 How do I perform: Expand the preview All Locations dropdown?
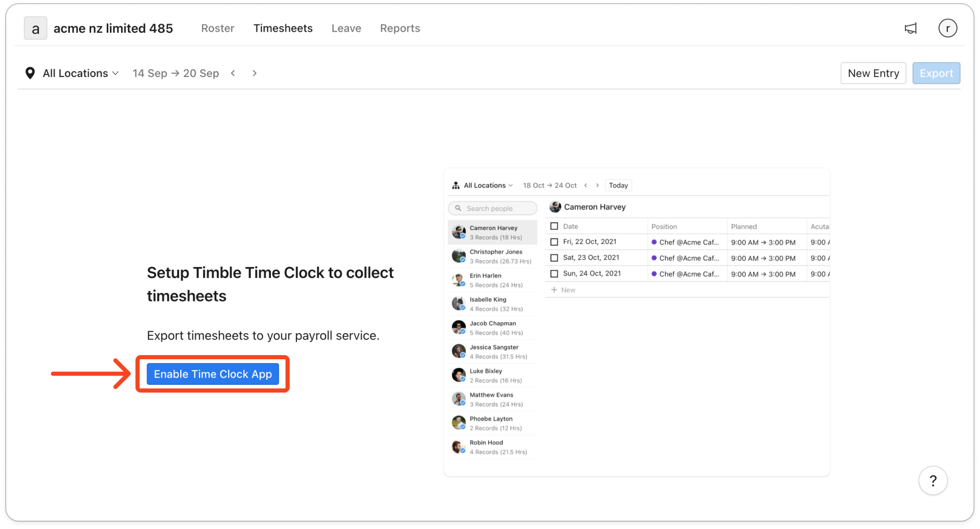tap(488, 185)
